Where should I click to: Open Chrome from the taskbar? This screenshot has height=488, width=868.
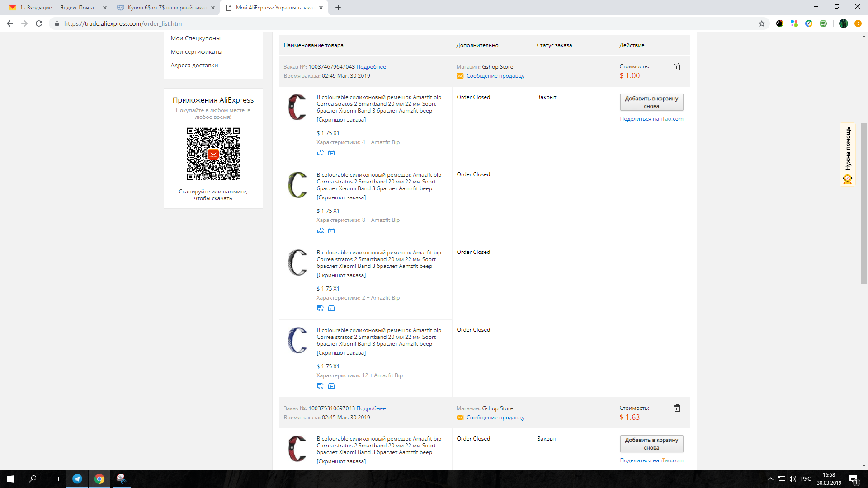point(99,479)
